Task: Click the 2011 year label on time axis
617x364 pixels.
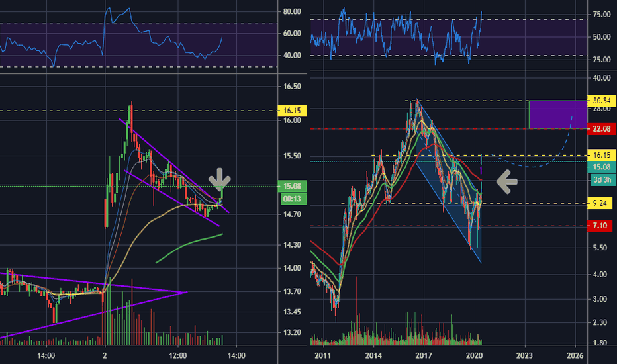Action: tap(323, 356)
